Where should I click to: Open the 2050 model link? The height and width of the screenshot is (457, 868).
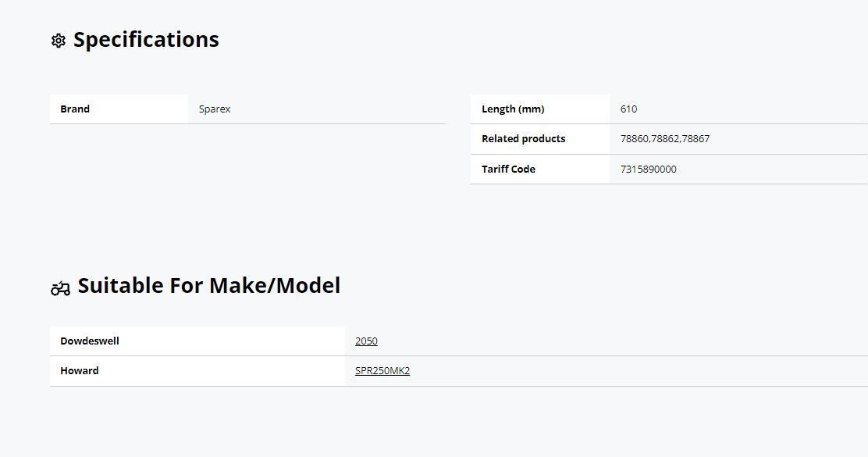366,341
